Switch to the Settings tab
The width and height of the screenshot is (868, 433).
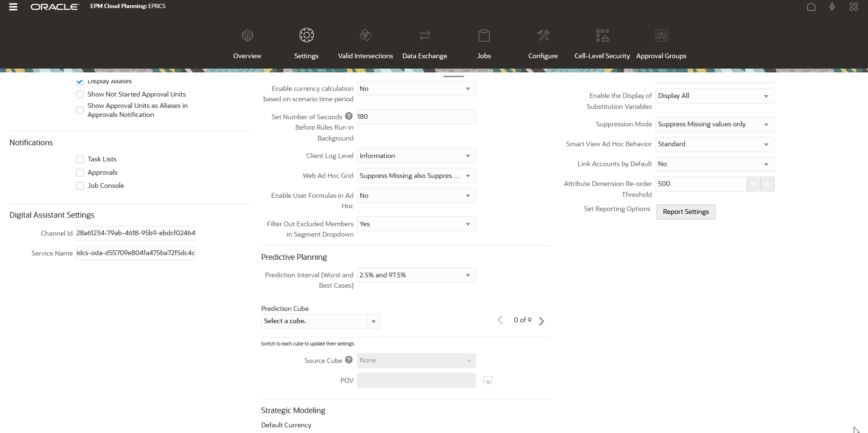pos(306,43)
